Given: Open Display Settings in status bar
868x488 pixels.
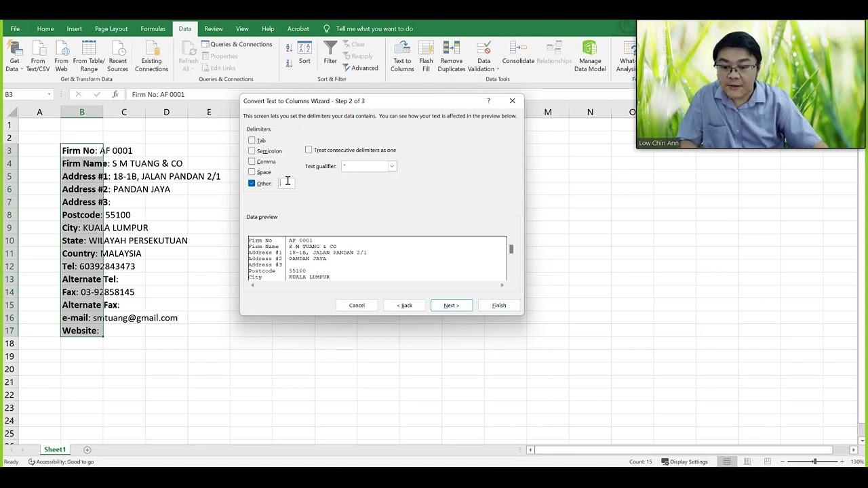Looking at the screenshot, I should 684,462.
